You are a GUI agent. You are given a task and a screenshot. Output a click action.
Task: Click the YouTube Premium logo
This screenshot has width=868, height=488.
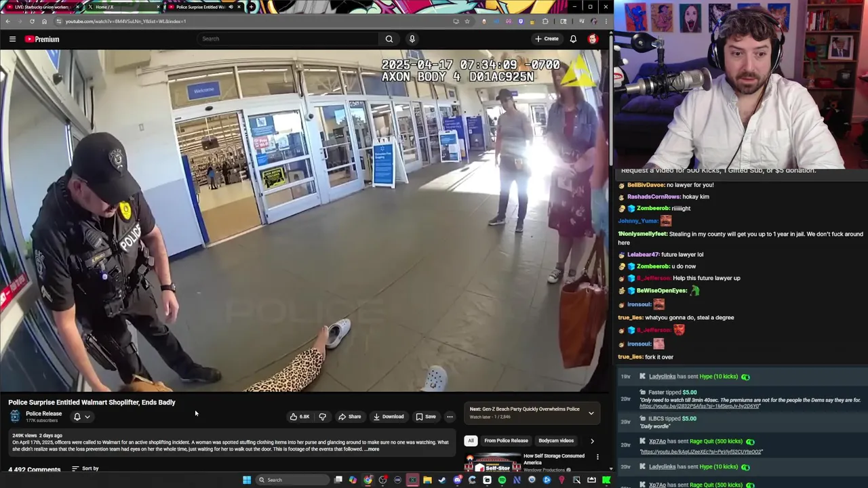pos(42,39)
